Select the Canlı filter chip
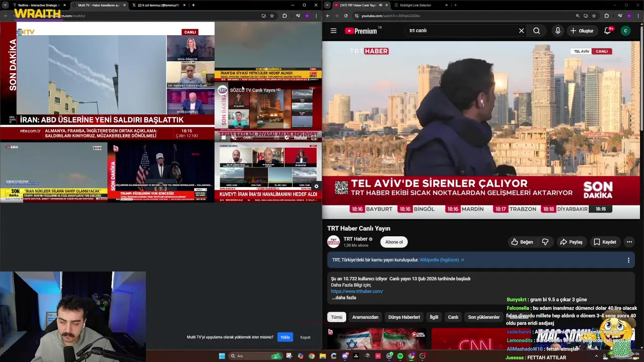The width and height of the screenshot is (644, 362). pyautogui.click(x=453, y=317)
